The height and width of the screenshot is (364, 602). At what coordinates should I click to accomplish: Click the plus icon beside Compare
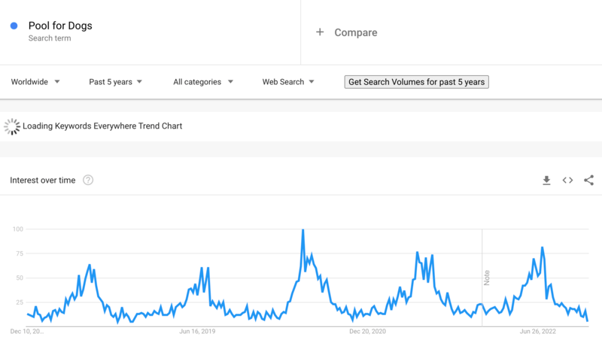tap(320, 32)
